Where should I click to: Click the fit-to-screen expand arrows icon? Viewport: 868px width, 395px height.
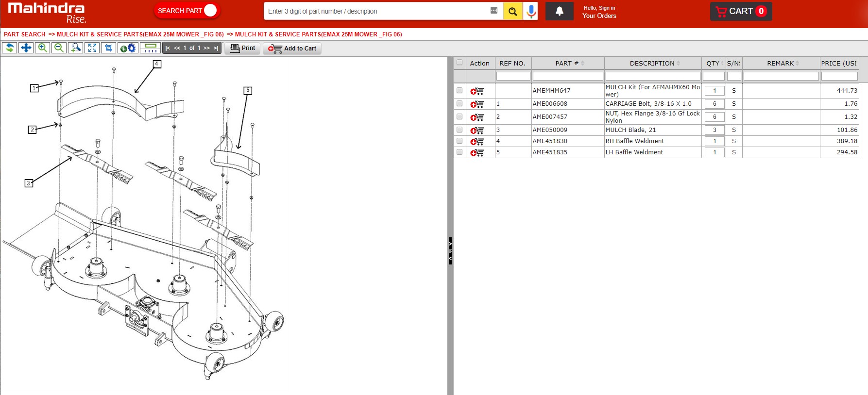point(92,48)
